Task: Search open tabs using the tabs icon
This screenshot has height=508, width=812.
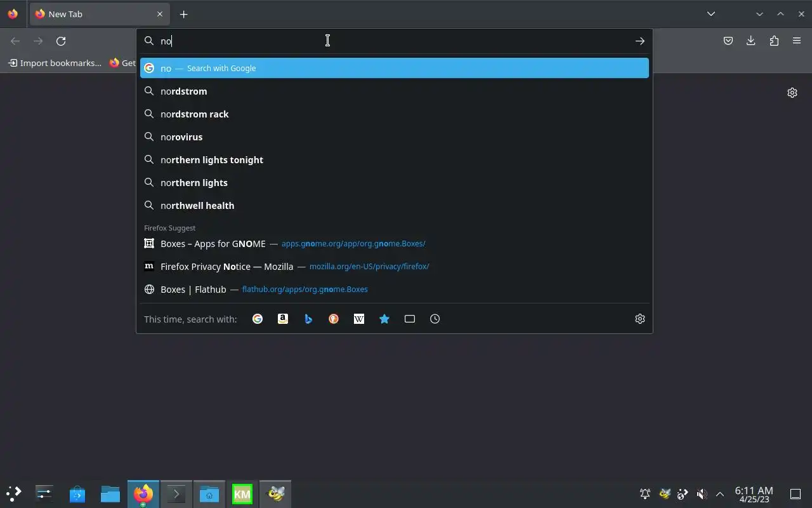Action: coord(410,319)
